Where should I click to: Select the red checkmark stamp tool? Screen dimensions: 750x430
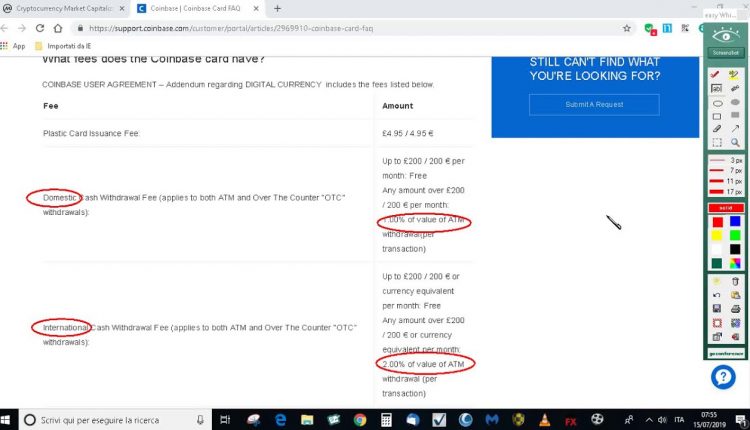[x=716, y=75]
